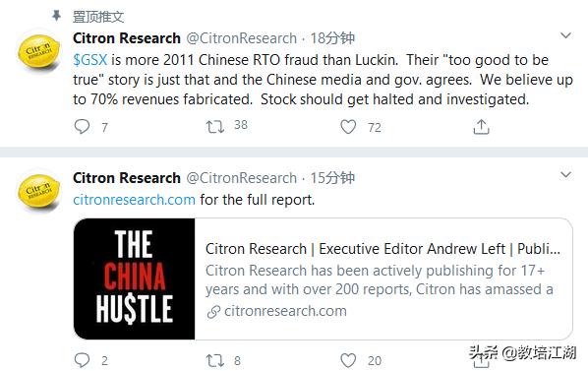Image resolution: width=588 pixels, height=371 pixels.
Task: Open Citron lemon avatar on first tweet
Action: tap(39, 51)
